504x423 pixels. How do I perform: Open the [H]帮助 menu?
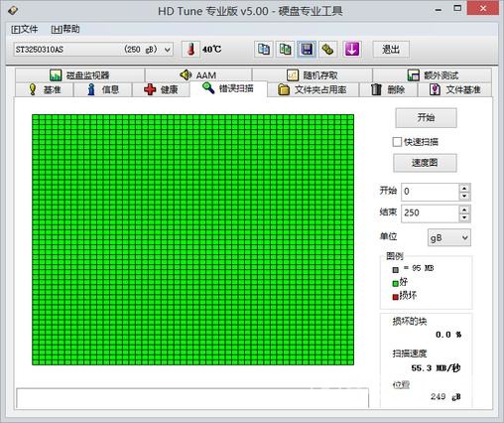click(65, 29)
